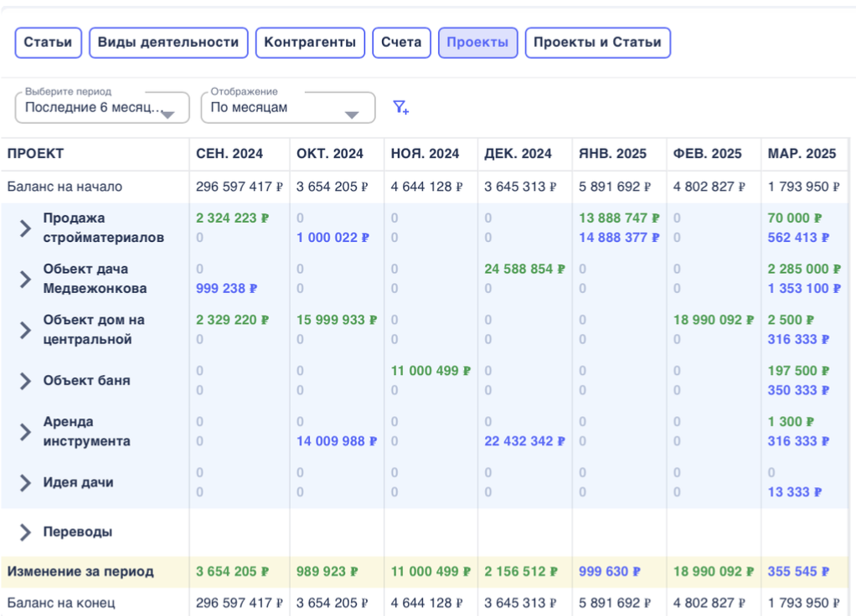Select the Проекты tab
Screen dimensions: 856x616
coord(477,43)
